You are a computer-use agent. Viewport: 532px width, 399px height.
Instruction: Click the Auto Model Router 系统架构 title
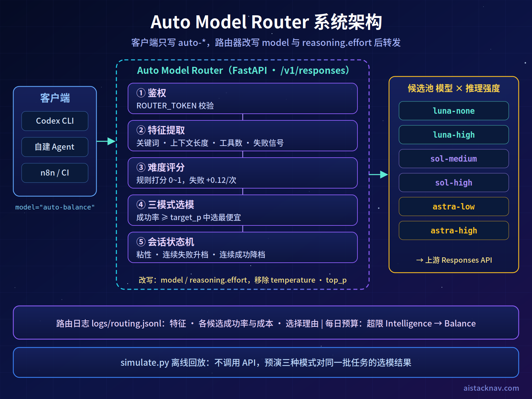pos(266,22)
